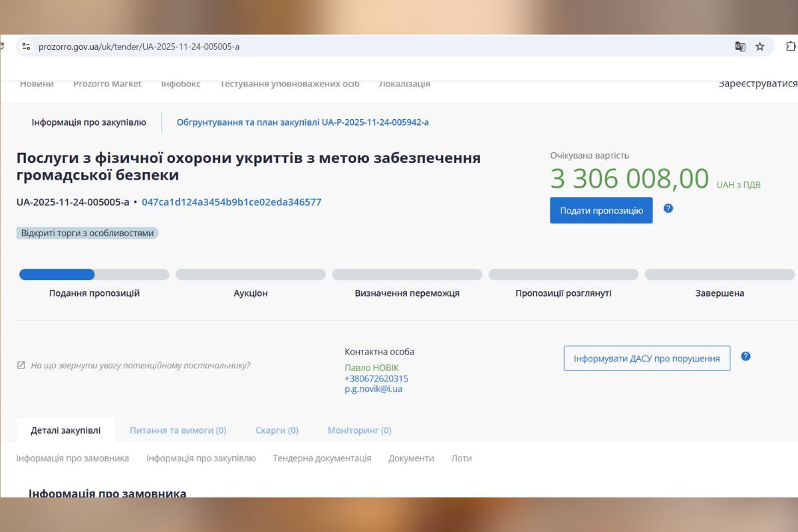Select Локалізація in the top menu
The width and height of the screenshot is (798, 532).
coord(404,83)
